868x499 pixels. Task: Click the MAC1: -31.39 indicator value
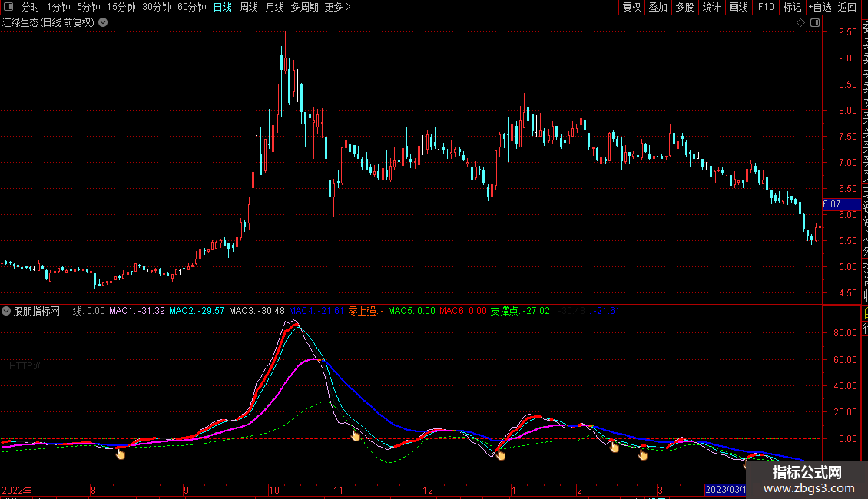tap(137, 311)
